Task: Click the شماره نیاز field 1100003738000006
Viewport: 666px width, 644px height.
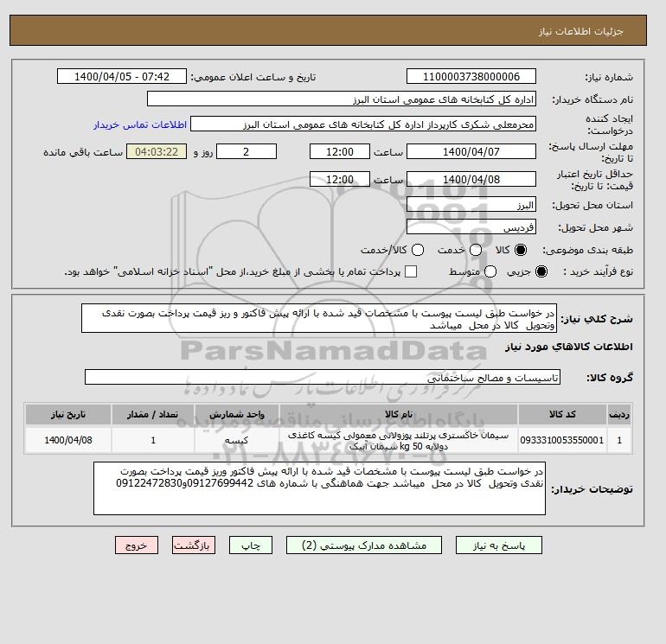Action: (x=471, y=76)
